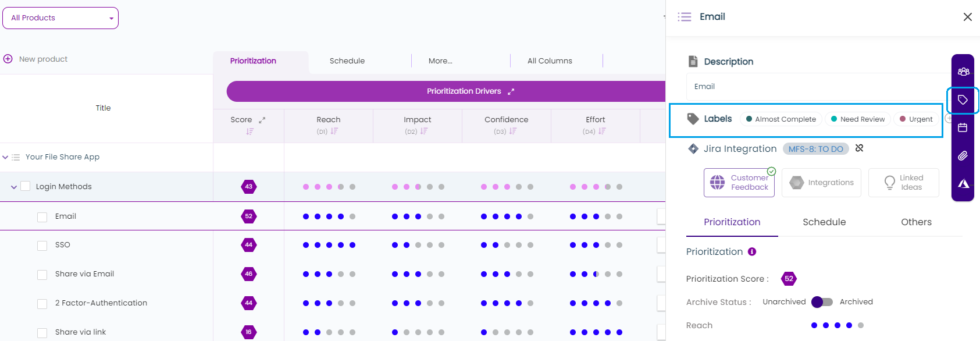Click the Customer Feedback button
The height and width of the screenshot is (341, 980).
(x=739, y=183)
